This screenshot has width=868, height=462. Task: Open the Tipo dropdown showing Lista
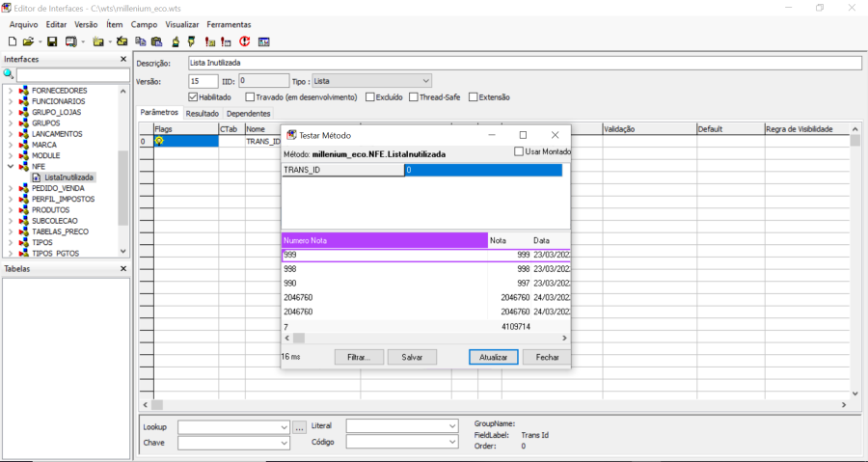coord(371,81)
